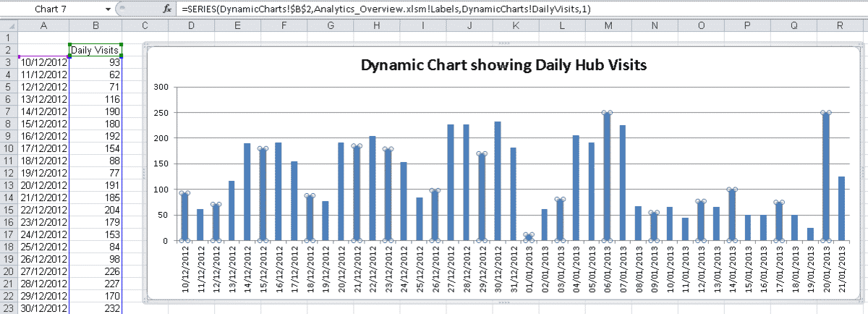Click the Select All corner button

coord(8,25)
